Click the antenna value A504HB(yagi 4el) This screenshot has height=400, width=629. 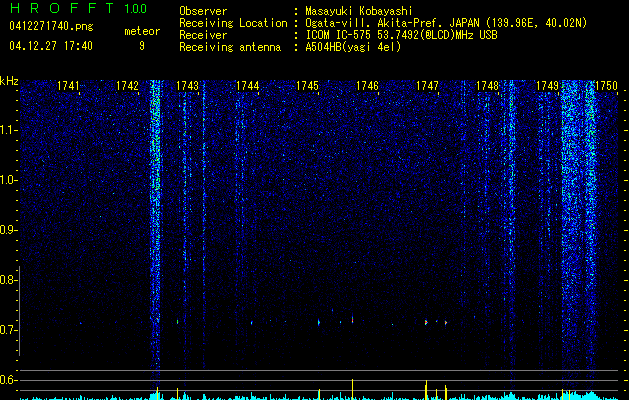pyautogui.click(x=353, y=47)
